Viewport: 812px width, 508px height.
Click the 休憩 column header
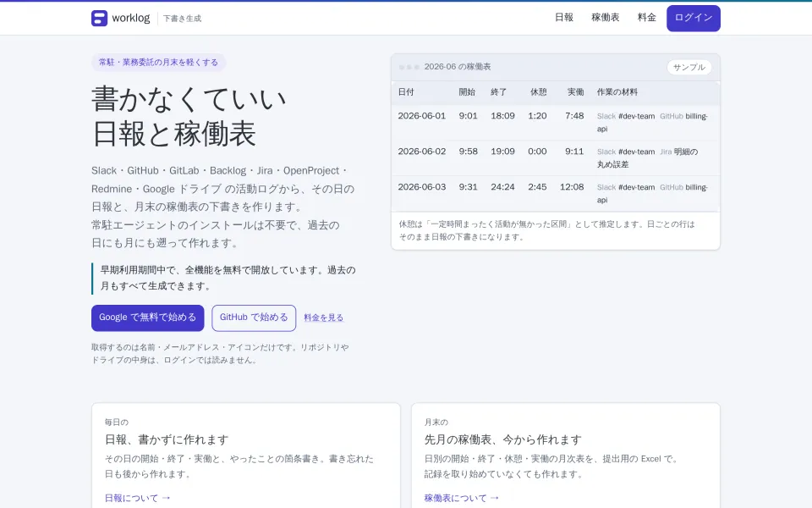539,91
